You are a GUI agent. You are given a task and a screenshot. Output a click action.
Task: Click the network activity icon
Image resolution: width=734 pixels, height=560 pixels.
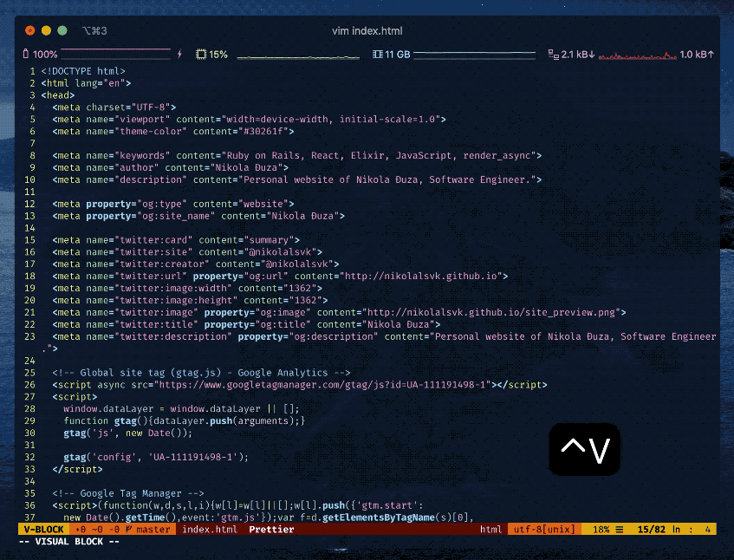pos(553,55)
